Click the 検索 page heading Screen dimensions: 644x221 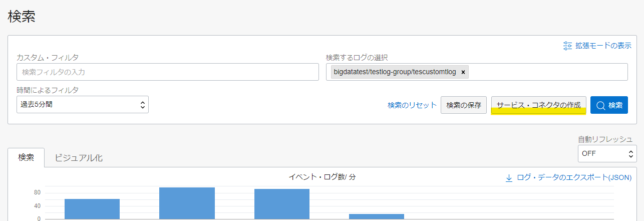pyautogui.click(x=22, y=17)
